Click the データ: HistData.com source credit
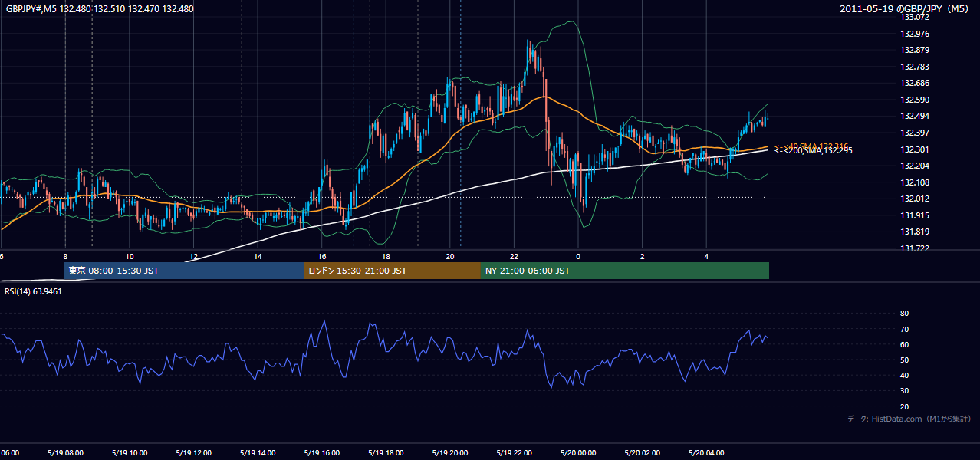The height and width of the screenshot is (460, 980). pos(909,419)
